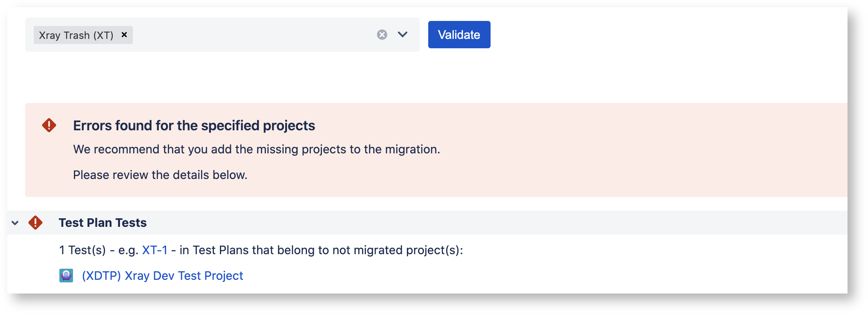868x314 pixels.
Task: Click the 'Errors found for the specified projects' heading
Action: [x=194, y=126]
